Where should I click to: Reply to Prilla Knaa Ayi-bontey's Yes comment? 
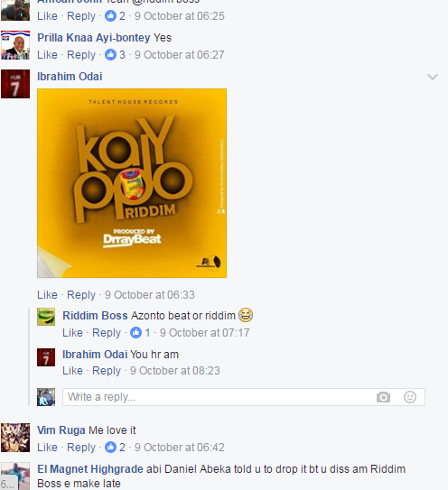(81, 55)
